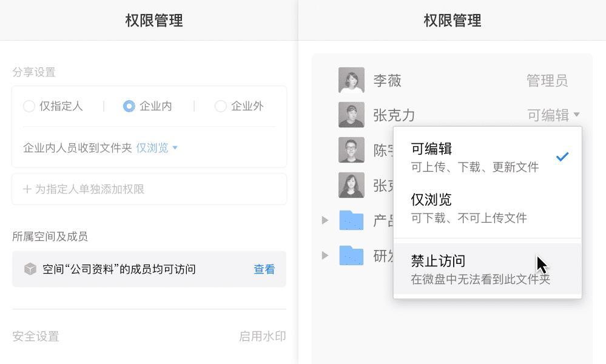Screen dimensions: 606x364
Task: Click 李薇's avatar
Action: coord(351,80)
